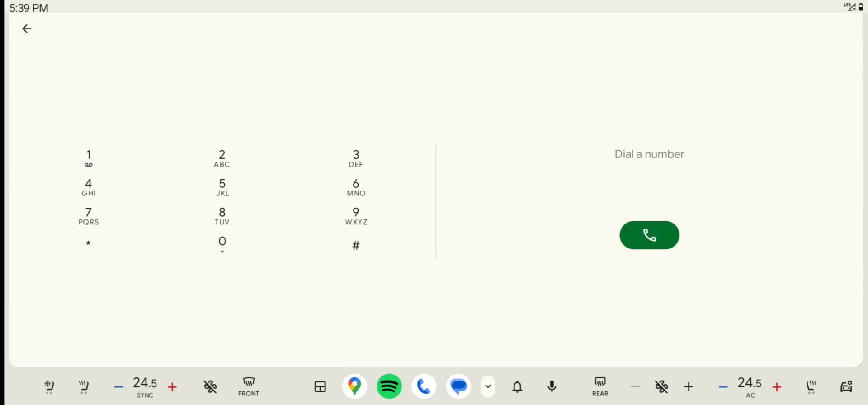Tap the star key on the dial pad
Image resolution: width=868 pixels, height=405 pixels.
[x=89, y=244]
